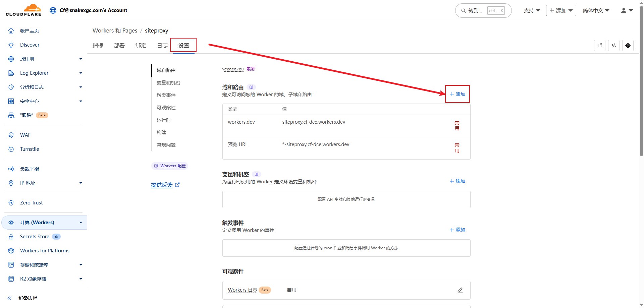Image resolution: width=644 pixels, height=308 pixels.
Task: Jump to 变量和机密 settings section
Action: pos(168,83)
